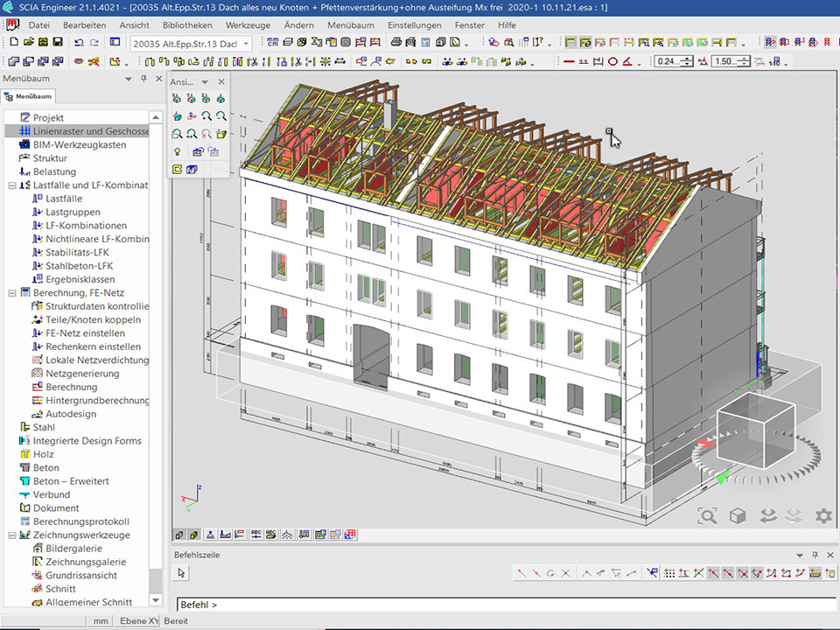Click the New project icon

pos(12,43)
